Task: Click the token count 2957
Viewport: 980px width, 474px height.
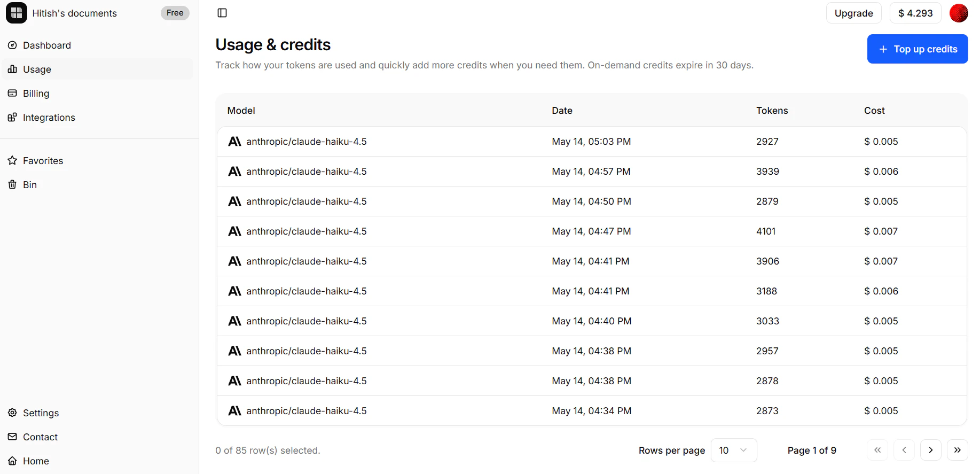Action: [767, 351]
